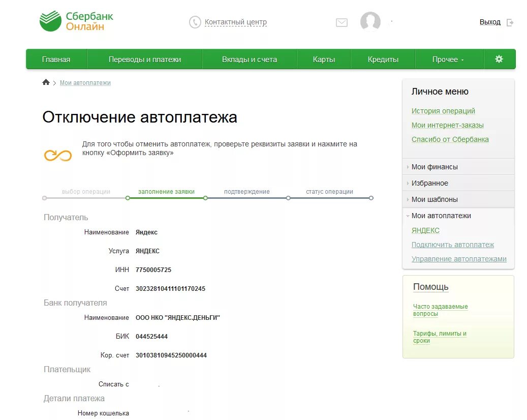Viewport: 527px width, 420px height.
Task: Click the статус операции progress step
Action: (329, 192)
